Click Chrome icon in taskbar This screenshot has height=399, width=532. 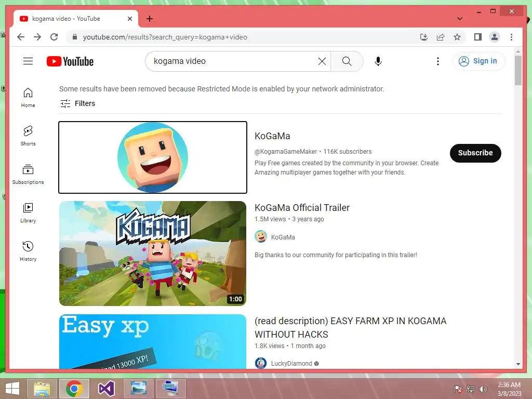(74, 389)
